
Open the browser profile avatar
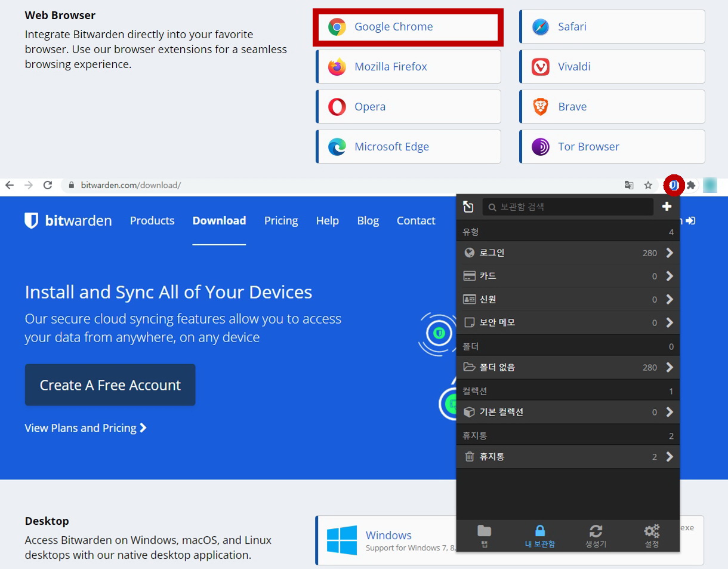click(x=710, y=185)
